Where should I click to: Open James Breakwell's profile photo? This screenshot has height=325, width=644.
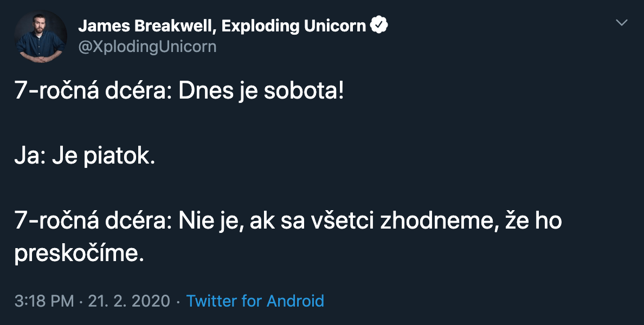pyautogui.click(x=41, y=36)
